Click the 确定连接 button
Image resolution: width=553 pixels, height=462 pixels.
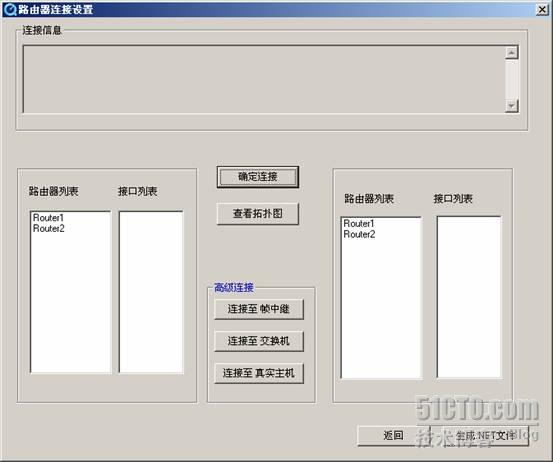tap(257, 177)
